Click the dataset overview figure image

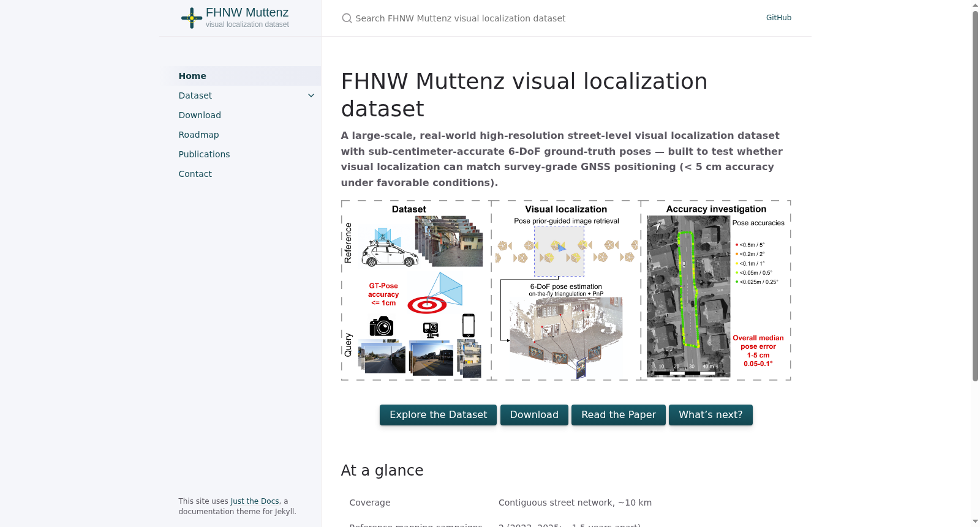[x=566, y=290]
